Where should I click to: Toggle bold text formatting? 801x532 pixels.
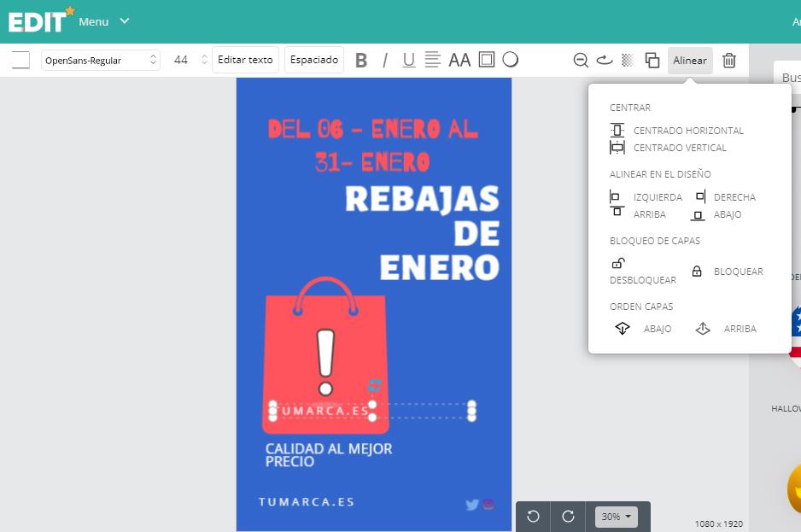[361, 61]
